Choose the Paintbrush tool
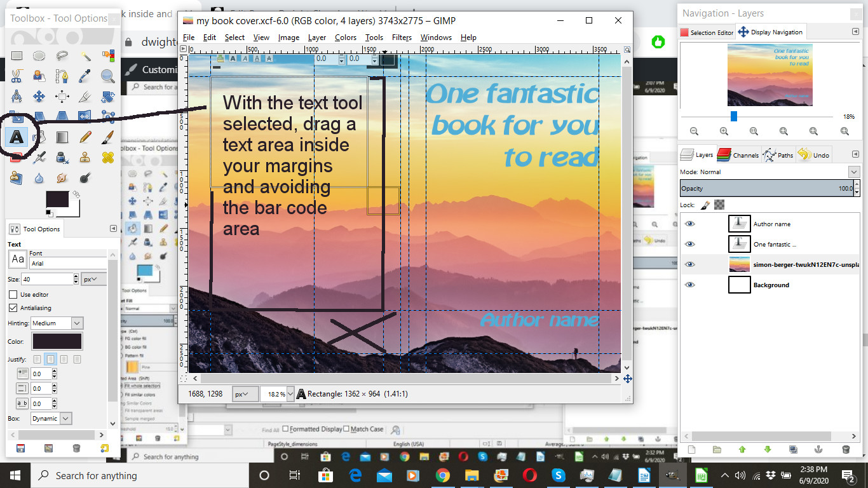 pyautogui.click(x=107, y=136)
